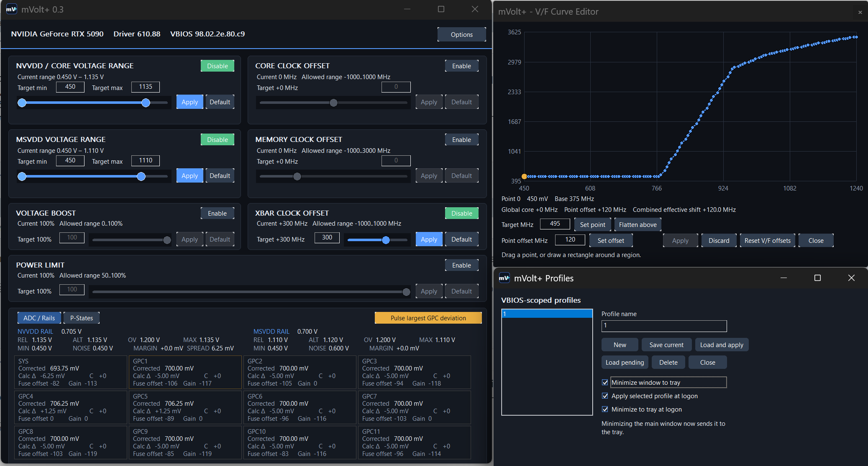Focus the NVVDD Target max field
The image size is (868, 466).
click(x=146, y=87)
